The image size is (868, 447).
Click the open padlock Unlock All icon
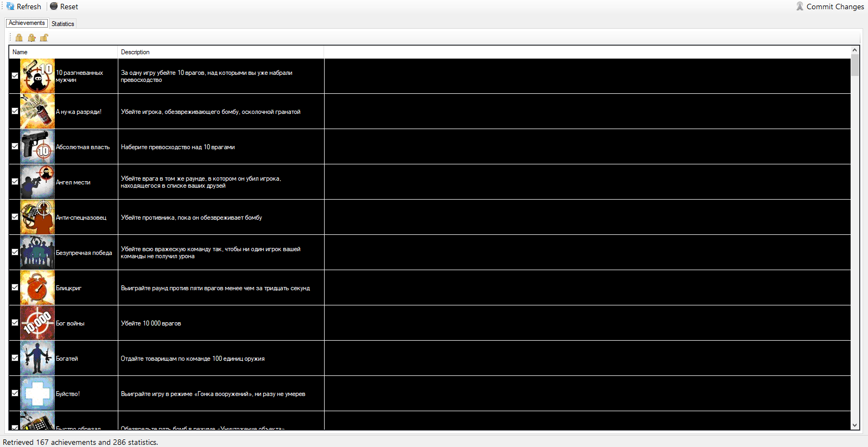pos(44,37)
